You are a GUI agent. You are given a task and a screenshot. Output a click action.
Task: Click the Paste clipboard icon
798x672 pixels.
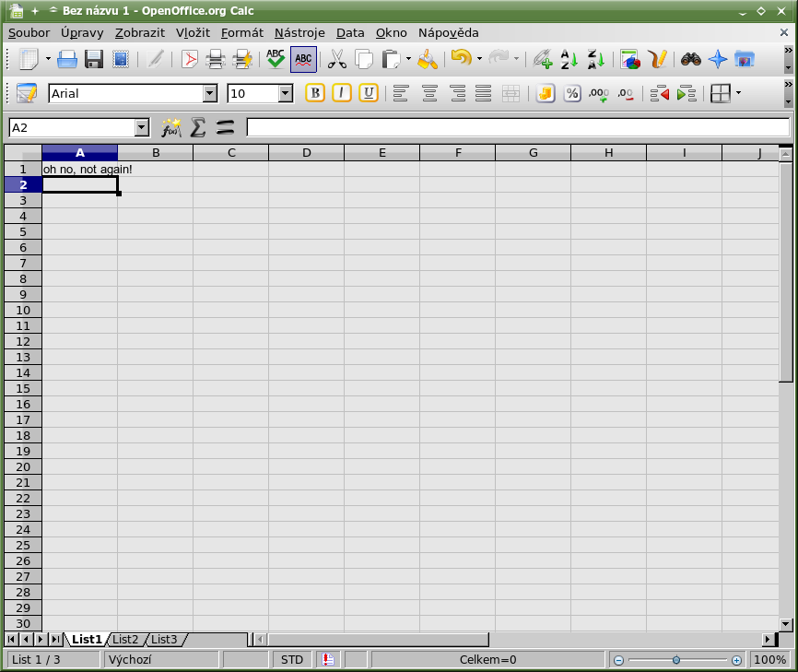coord(391,60)
